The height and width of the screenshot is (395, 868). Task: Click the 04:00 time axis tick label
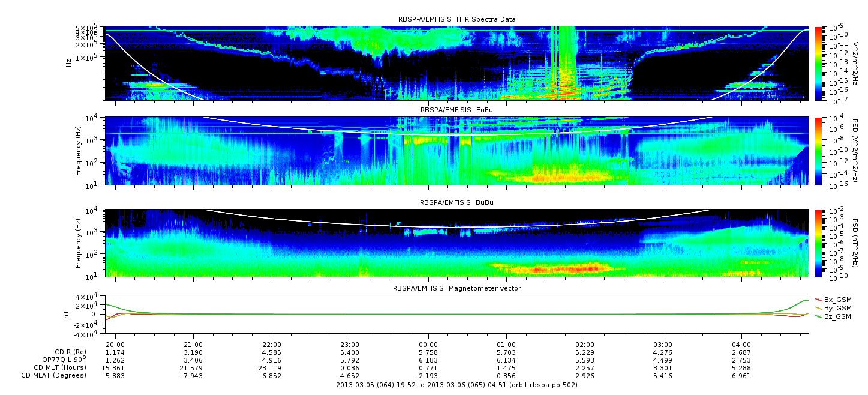point(741,345)
